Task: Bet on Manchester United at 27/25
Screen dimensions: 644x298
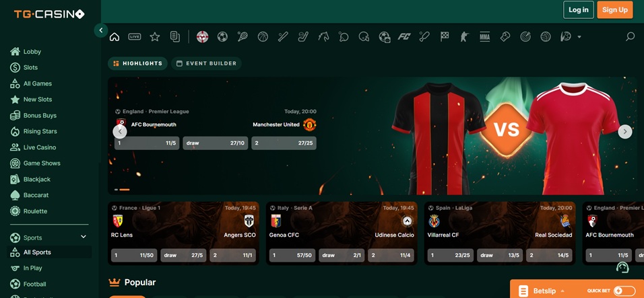Action: tap(284, 143)
